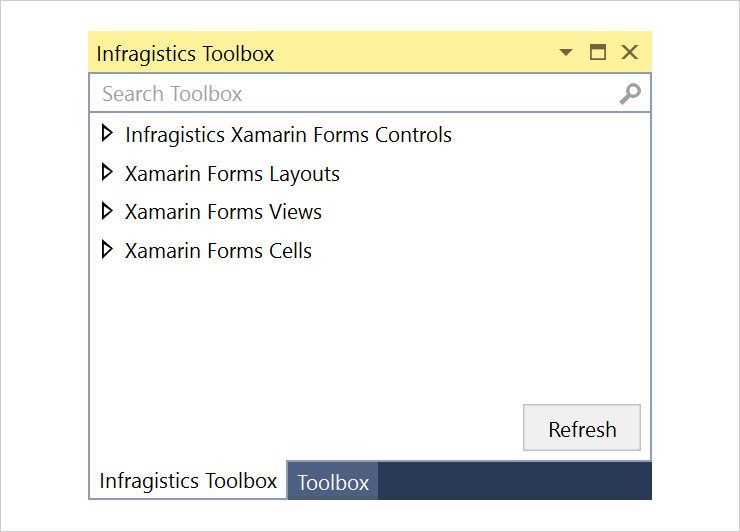Click the Infragistics Toolbox title caption text
This screenshot has width=740, height=532.
click(x=185, y=54)
